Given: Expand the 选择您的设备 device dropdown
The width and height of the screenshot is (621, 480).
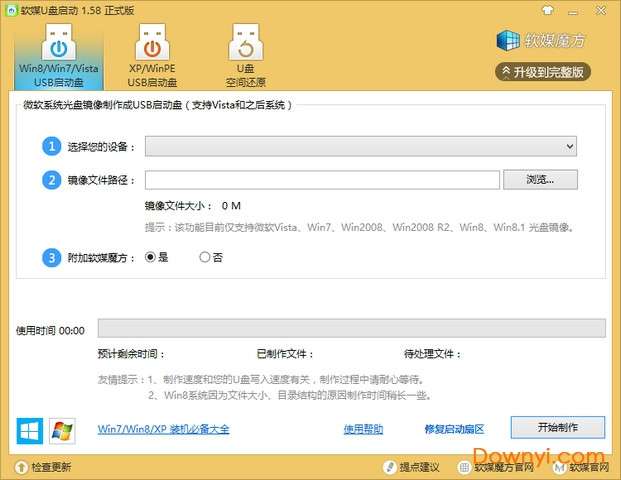Looking at the screenshot, I should coord(360,147).
